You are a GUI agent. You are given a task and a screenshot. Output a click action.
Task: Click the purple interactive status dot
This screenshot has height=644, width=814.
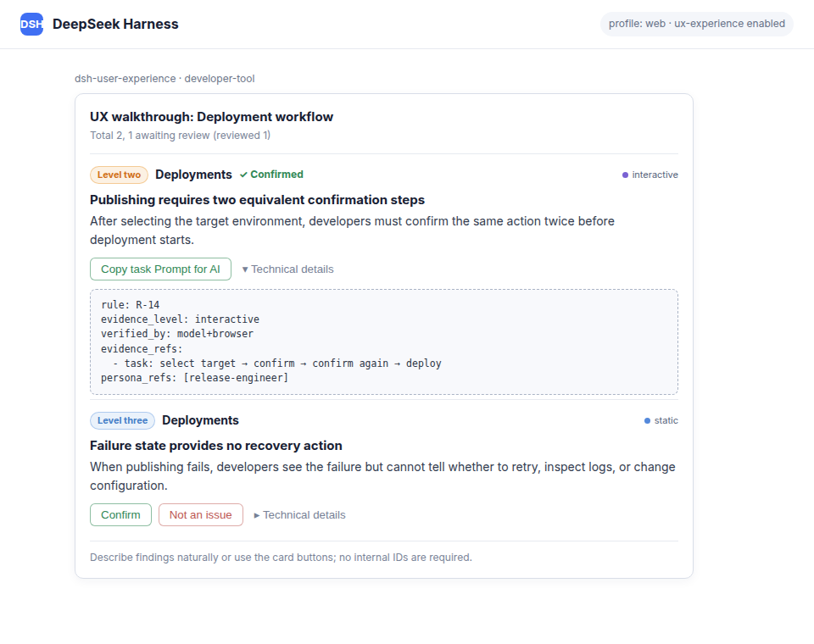(625, 175)
